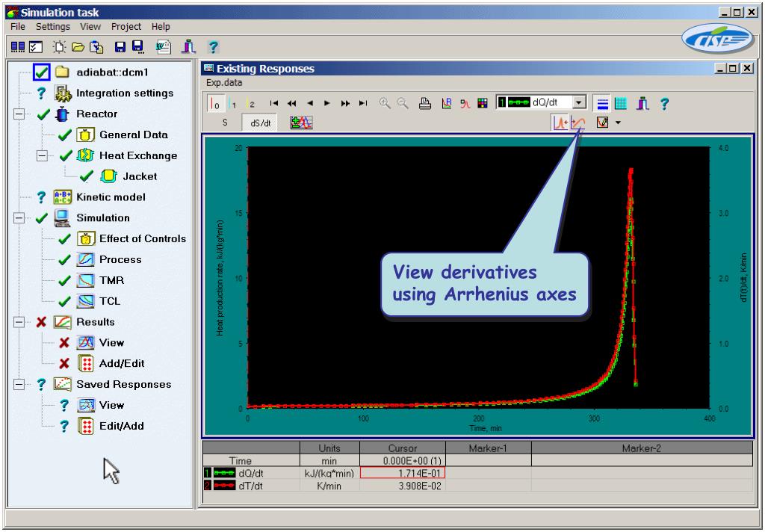Collapse the Reactor tree node
This screenshot has width=765, height=532.
point(19,114)
